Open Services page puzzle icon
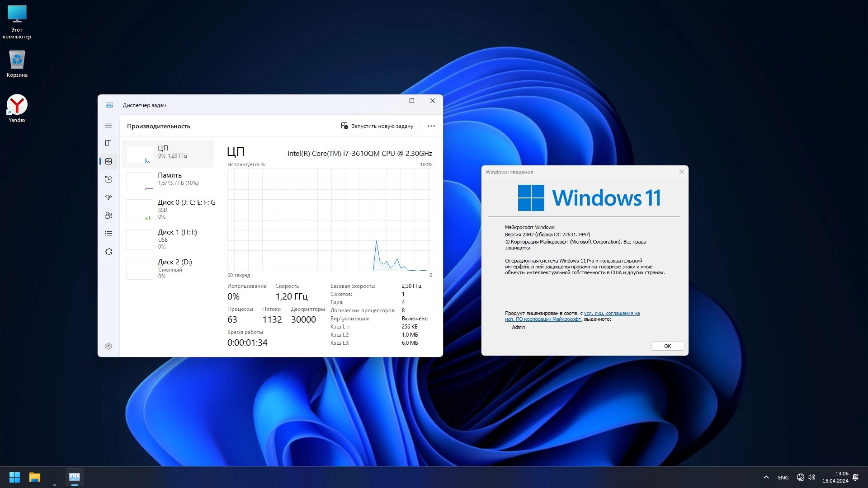868x488 pixels. coord(108,252)
